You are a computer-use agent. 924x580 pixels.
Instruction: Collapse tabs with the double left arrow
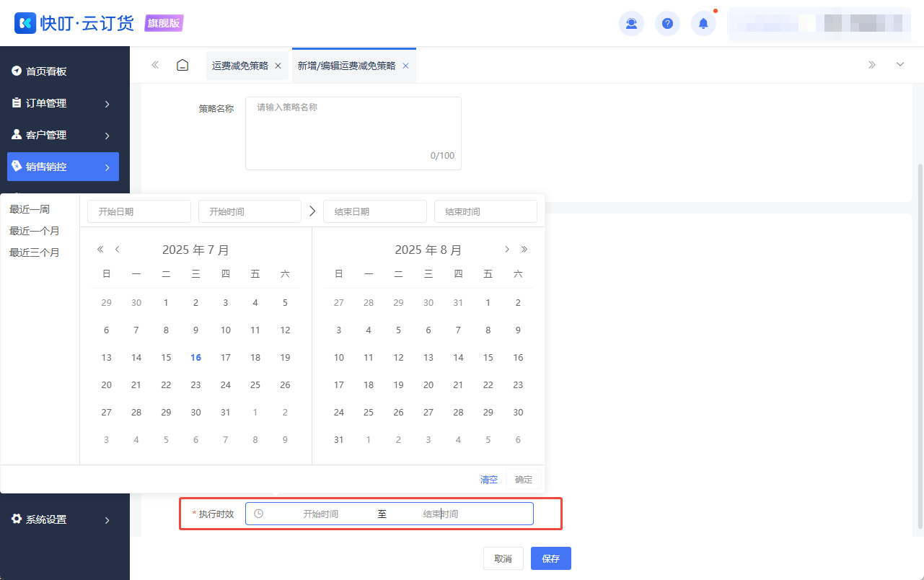pyautogui.click(x=155, y=65)
